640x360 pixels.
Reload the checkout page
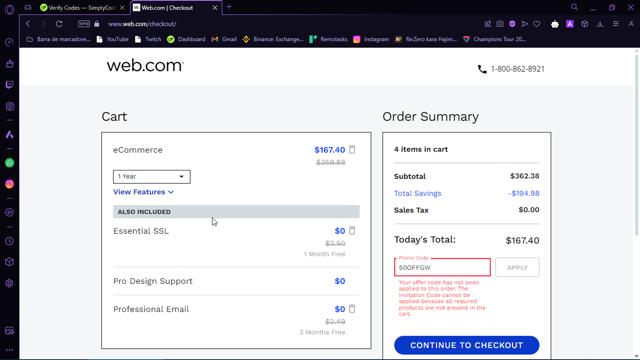click(59, 24)
